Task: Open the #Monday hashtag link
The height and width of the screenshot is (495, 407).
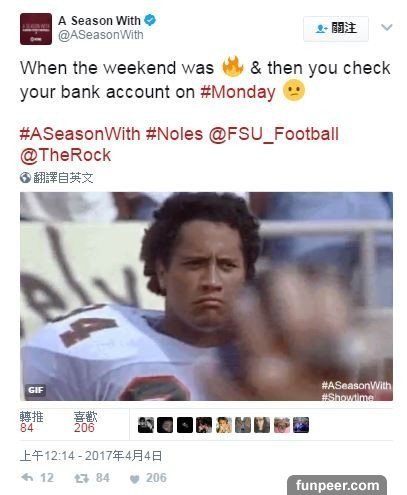Action: pyautogui.click(x=238, y=92)
